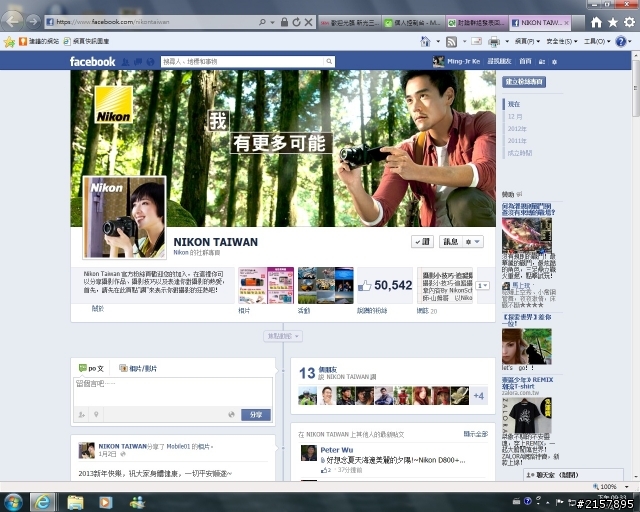Open Facebook messages icon
Viewport: 640px width, 512px height.
(x=138, y=62)
